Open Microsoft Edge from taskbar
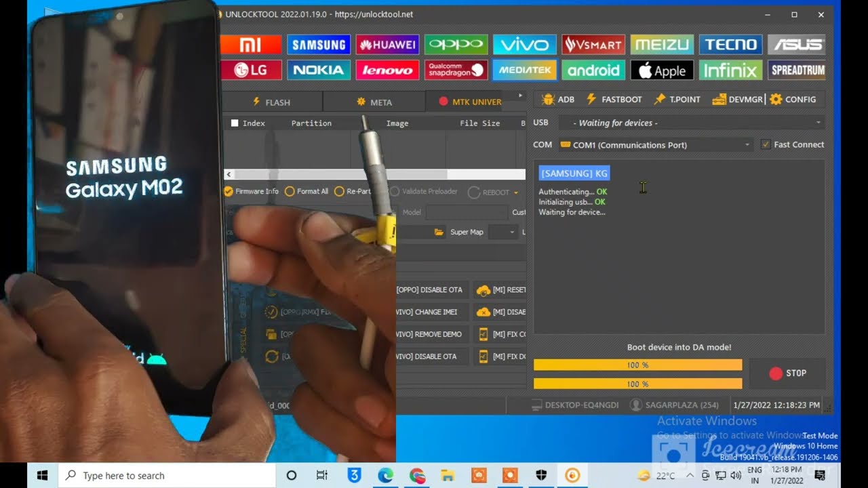 [x=385, y=475]
